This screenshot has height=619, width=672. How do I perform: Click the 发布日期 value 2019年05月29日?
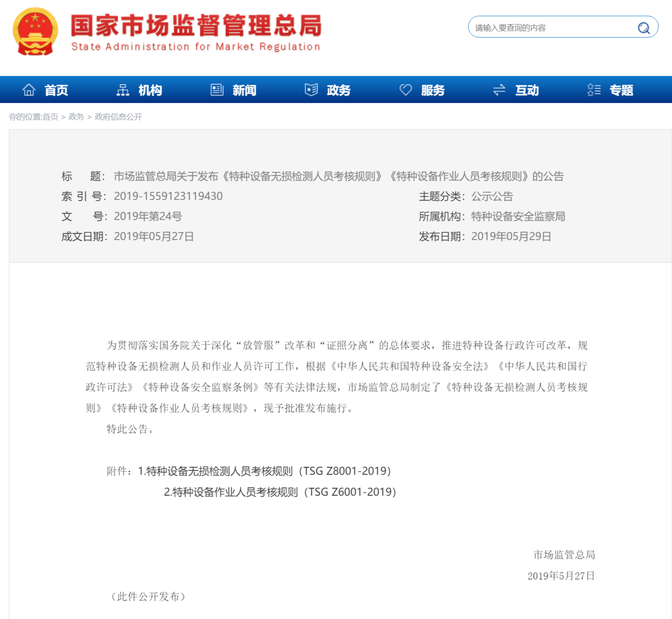[512, 236]
